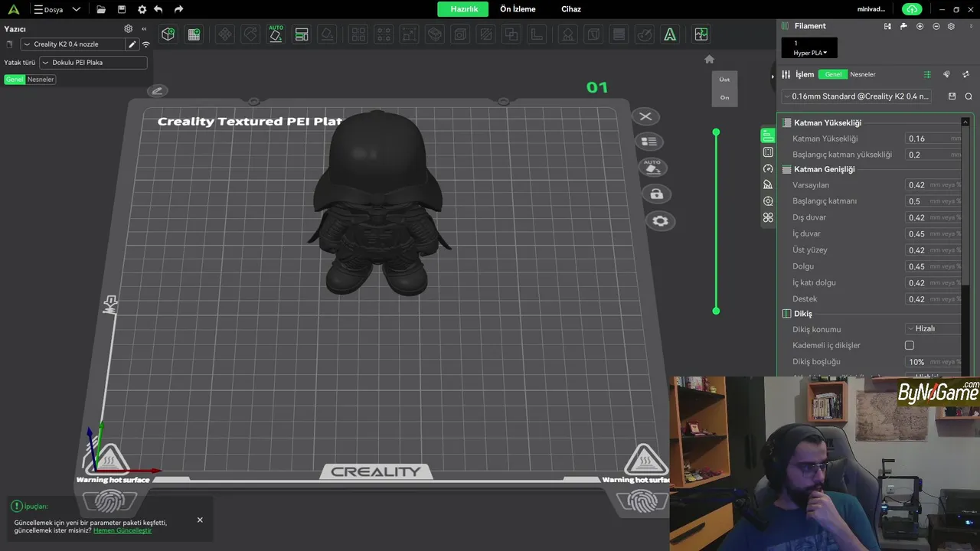Add model with cube plus icon
Image resolution: width=980 pixels, height=551 pixels.
168,34
